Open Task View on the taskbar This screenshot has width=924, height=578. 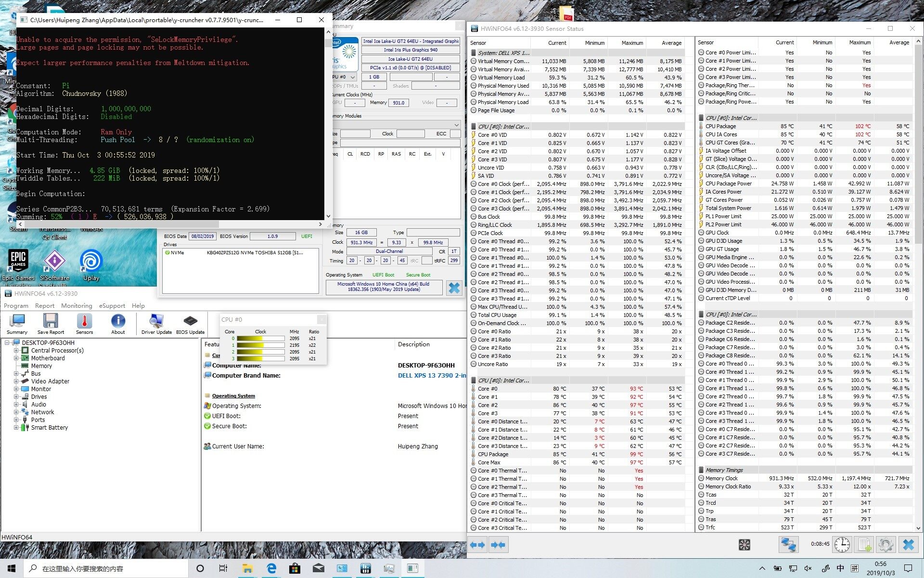223,568
